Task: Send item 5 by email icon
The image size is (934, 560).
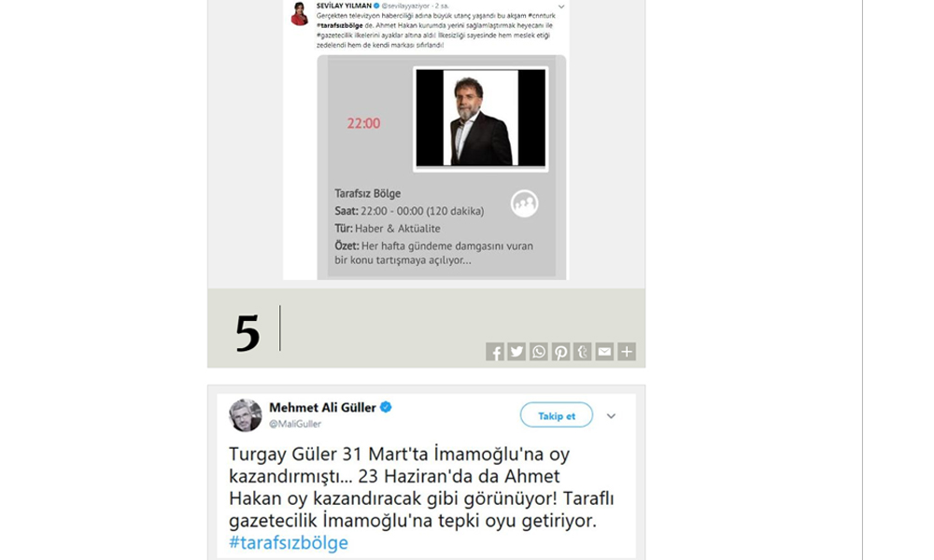Action: click(x=604, y=352)
